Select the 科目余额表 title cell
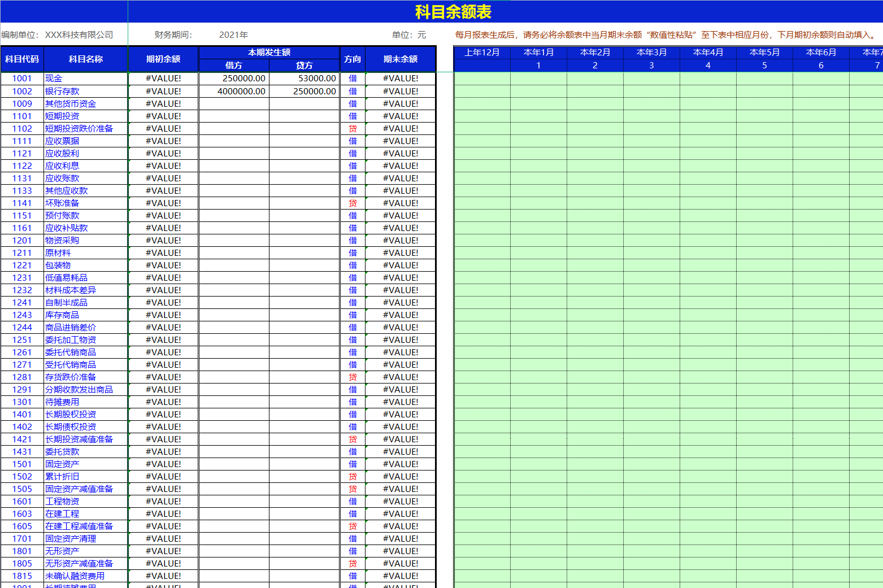 tap(453, 11)
